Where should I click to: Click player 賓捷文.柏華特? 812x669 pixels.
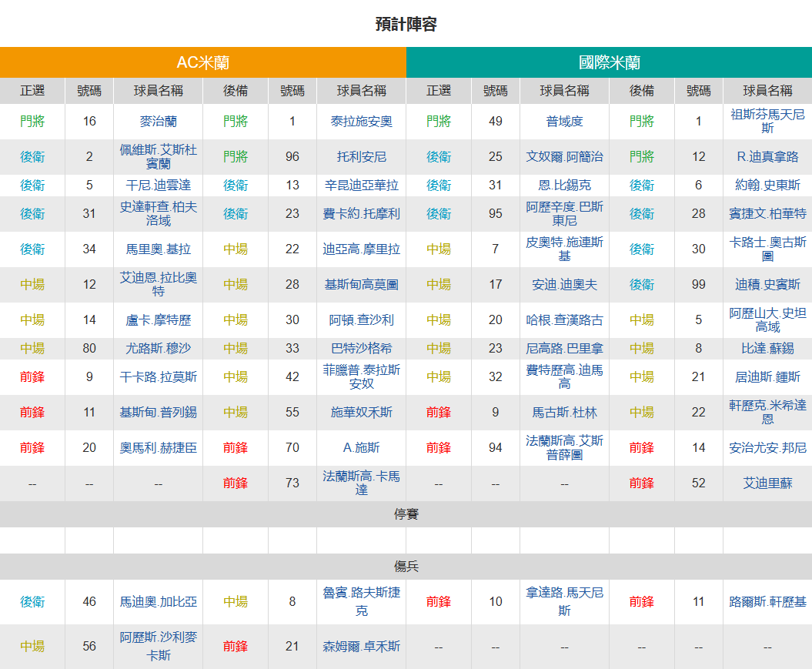(x=767, y=213)
